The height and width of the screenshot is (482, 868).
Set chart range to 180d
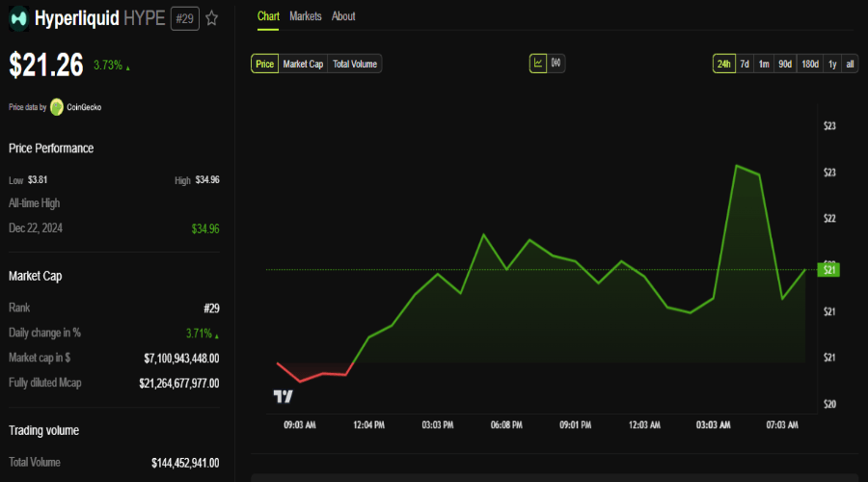click(x=810, y=64)
